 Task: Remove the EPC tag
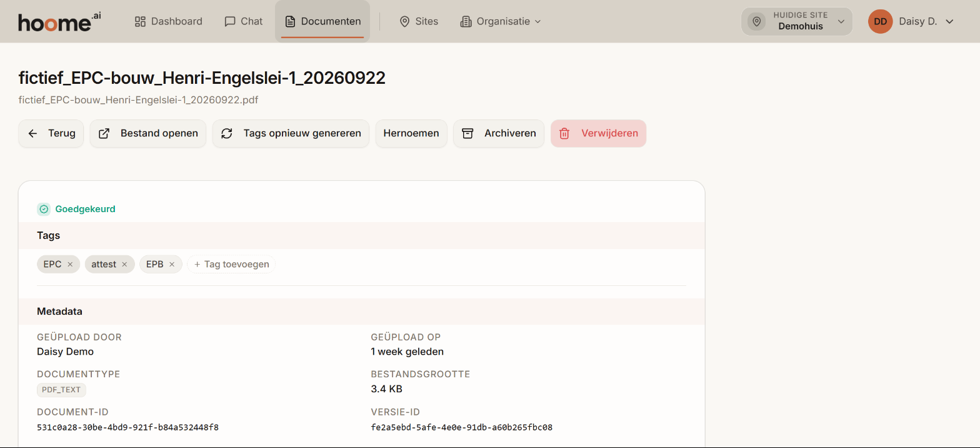[70, 265]
